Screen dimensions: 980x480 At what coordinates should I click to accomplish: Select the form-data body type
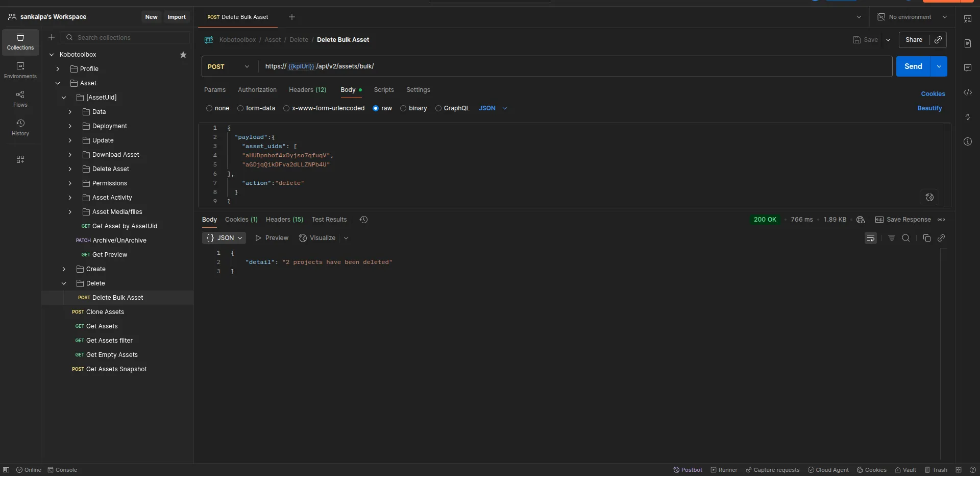pos(240,108)
